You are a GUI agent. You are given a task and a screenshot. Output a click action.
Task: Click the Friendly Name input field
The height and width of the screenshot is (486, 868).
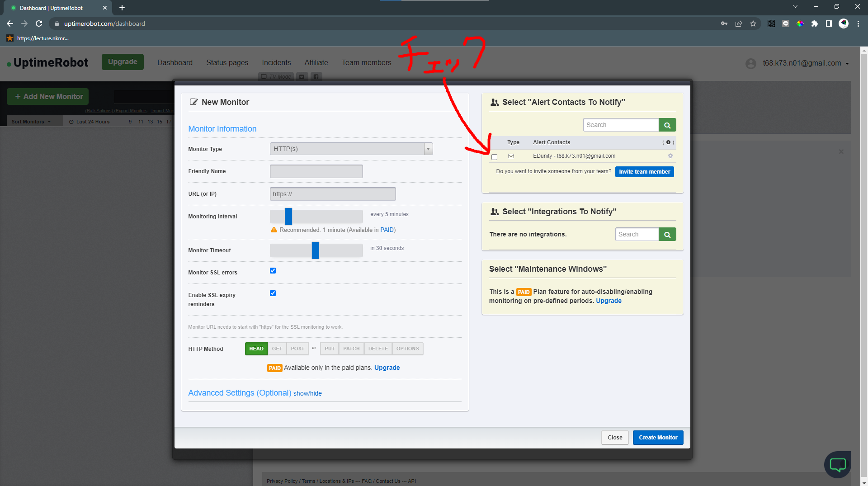pyautogui.click(x=316, y=171)
